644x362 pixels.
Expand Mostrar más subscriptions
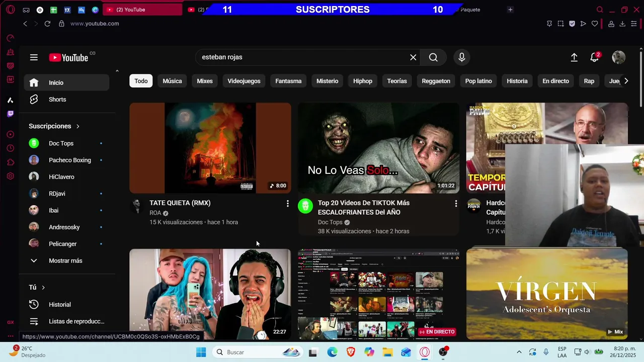click(66, 260)
